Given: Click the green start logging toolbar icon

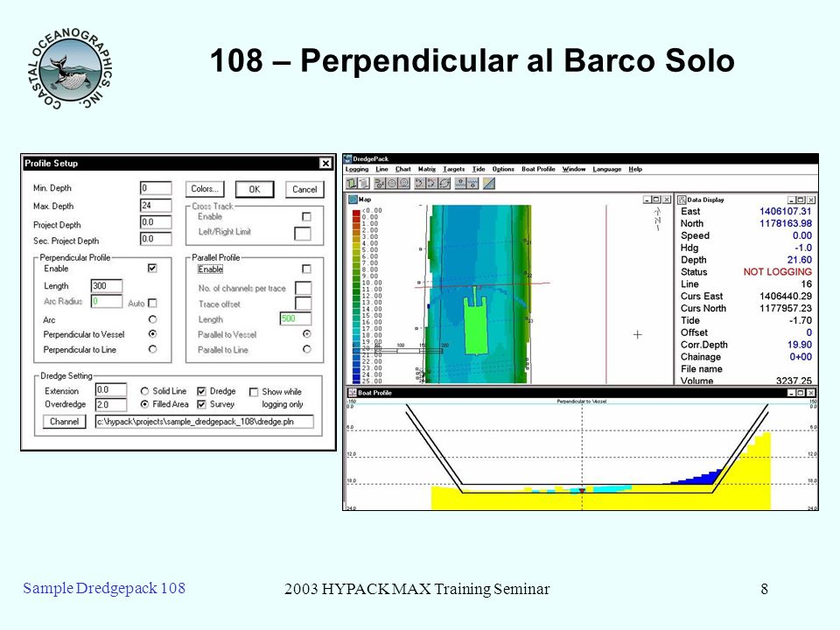Looking at the screenshot, I should click(x=352, y=183).
